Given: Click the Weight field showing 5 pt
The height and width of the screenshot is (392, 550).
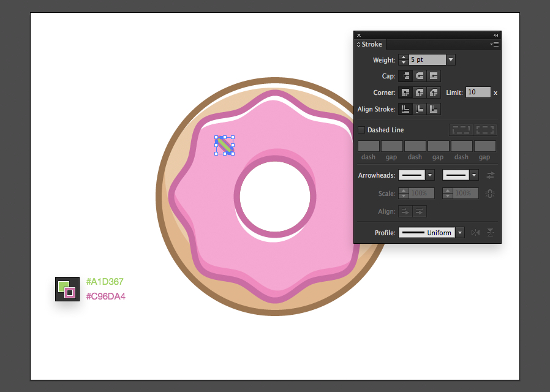Looking at the screenshot, I should pos(428,59).
